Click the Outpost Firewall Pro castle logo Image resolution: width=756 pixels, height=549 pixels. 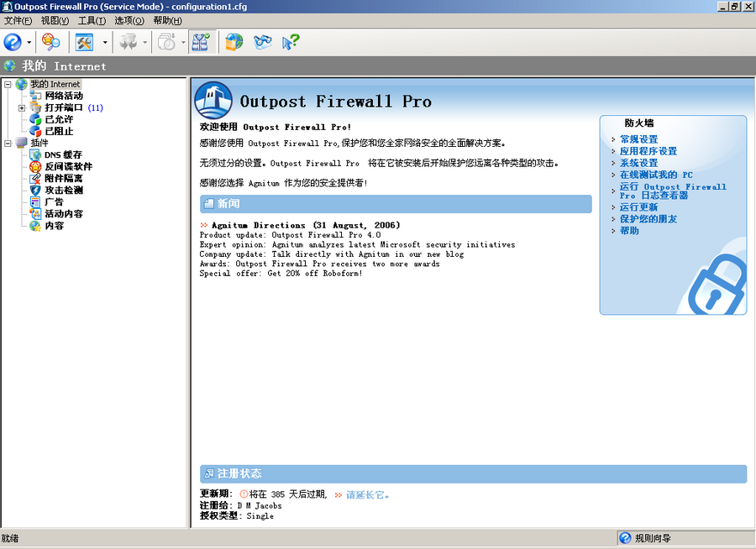click(213, 100)
